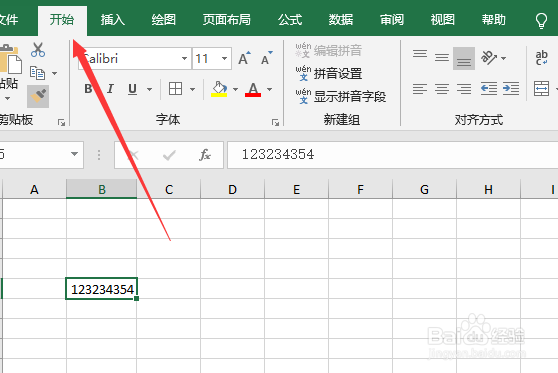Click the Cut scissors icon
Image resolution: width=558 pixels, height=373 pixels.
38,50
